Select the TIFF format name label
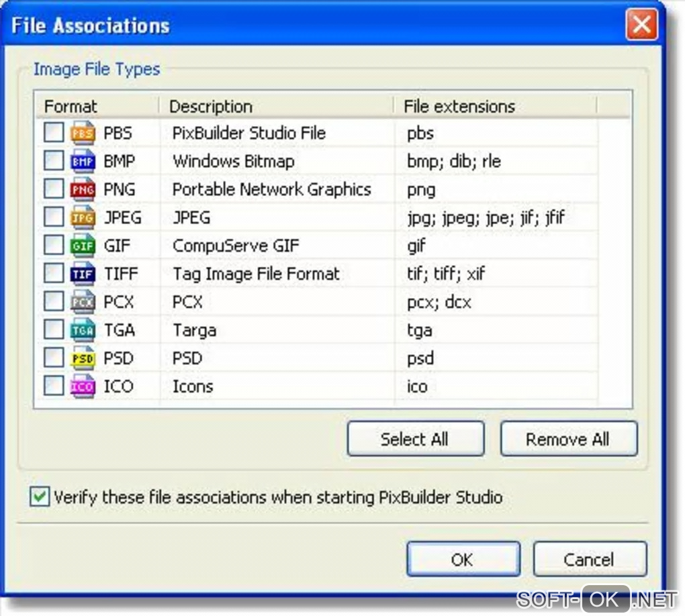 121,274
